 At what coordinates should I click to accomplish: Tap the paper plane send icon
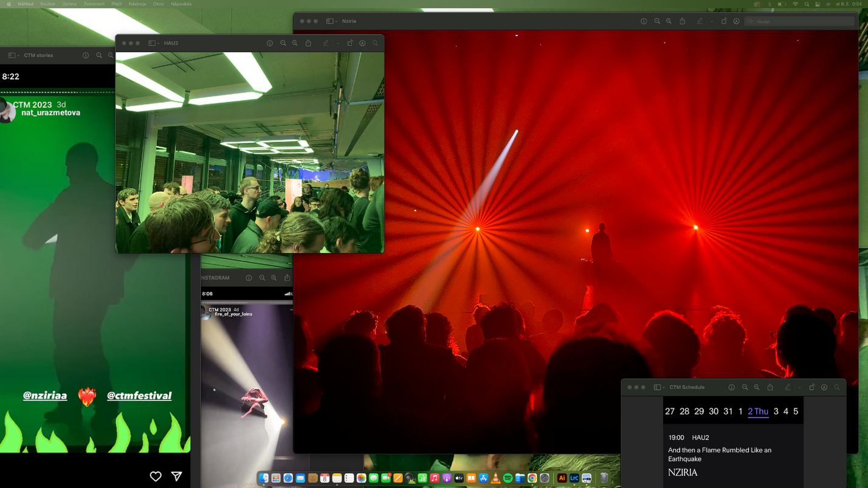(176, 476)
